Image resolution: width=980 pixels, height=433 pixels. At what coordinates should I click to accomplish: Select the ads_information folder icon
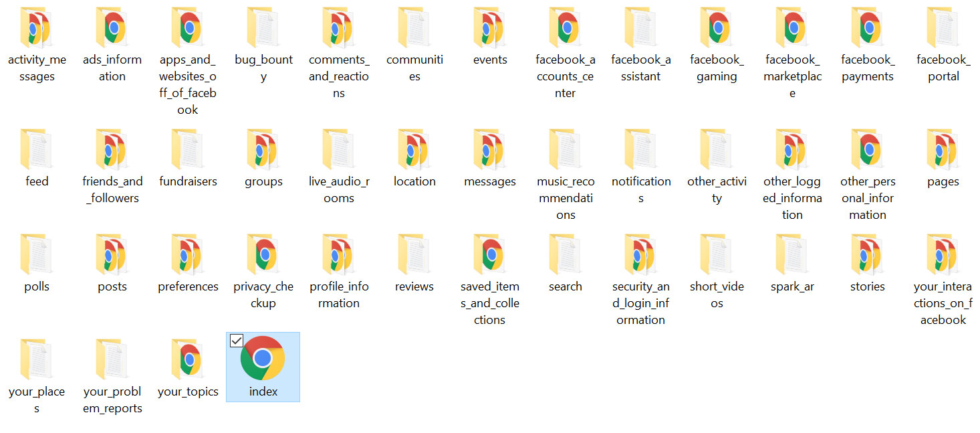click(x=112, y=27)
